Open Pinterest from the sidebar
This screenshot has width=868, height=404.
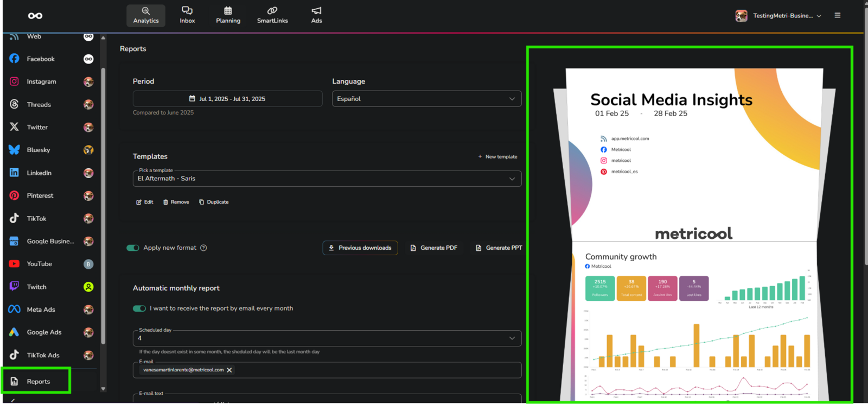coord(40,195)
